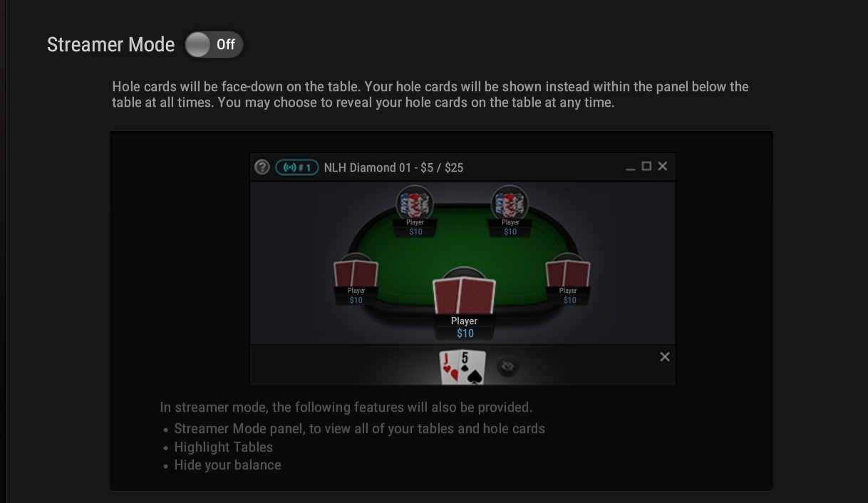
Task: Click the right player's face-down cards
Action: pos(567,274)
